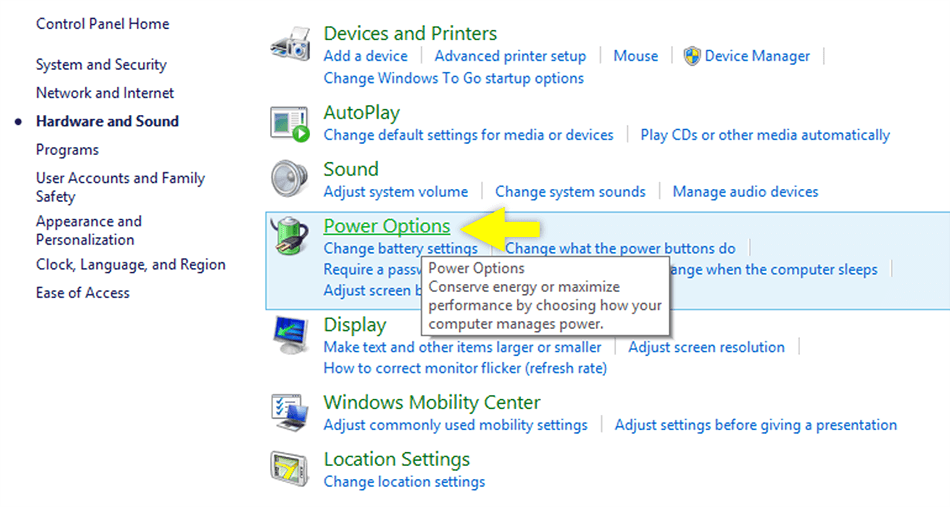Open the Display heading link
This screenshot has width=950, height=507.
(354, 325)
